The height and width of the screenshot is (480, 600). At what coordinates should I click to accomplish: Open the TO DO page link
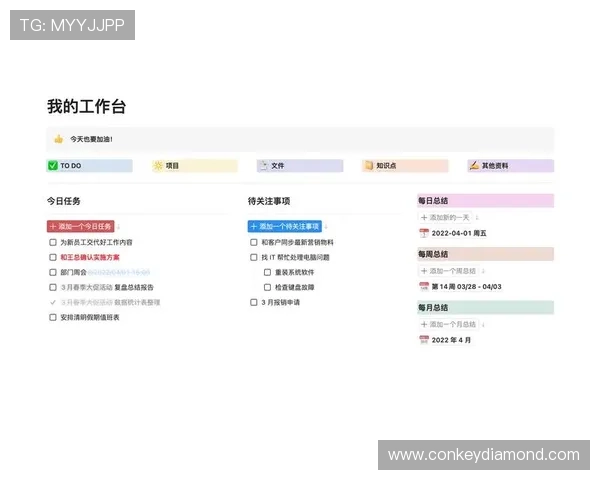click(x=89, y=166)
